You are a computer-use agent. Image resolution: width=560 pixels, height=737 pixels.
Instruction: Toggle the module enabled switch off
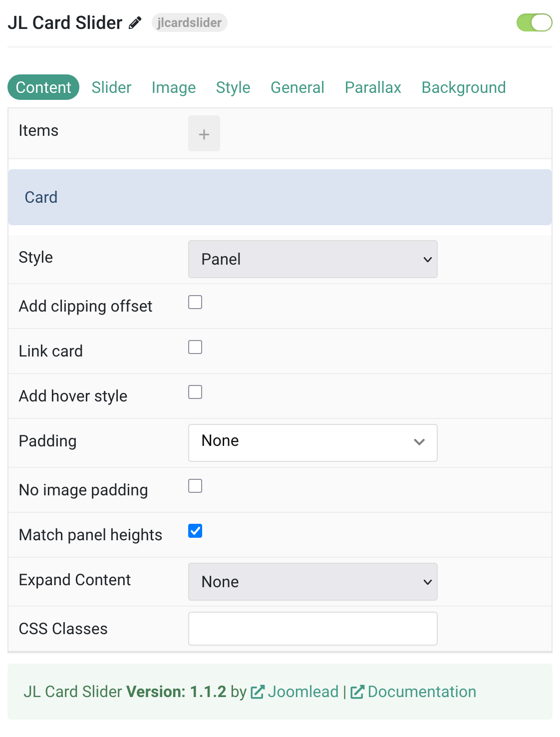(x=534, y=22)
